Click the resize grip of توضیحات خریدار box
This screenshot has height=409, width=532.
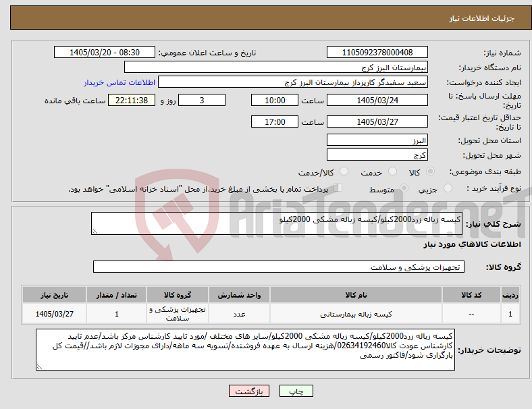pos(39,367)
